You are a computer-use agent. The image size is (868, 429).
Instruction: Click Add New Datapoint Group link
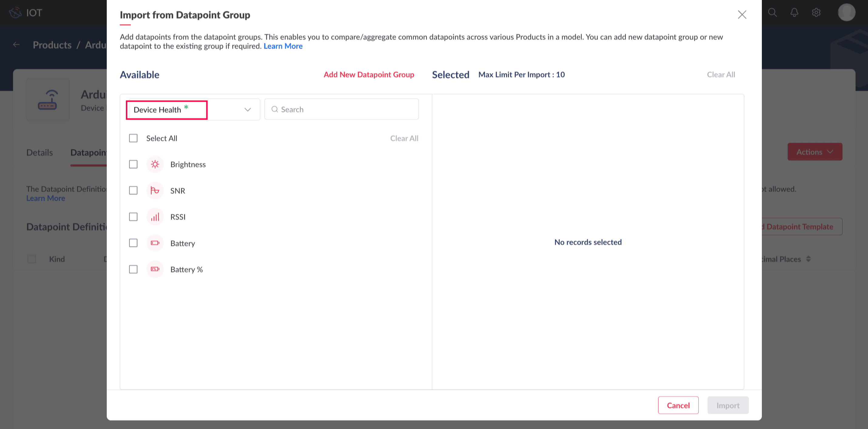[368, 74]
